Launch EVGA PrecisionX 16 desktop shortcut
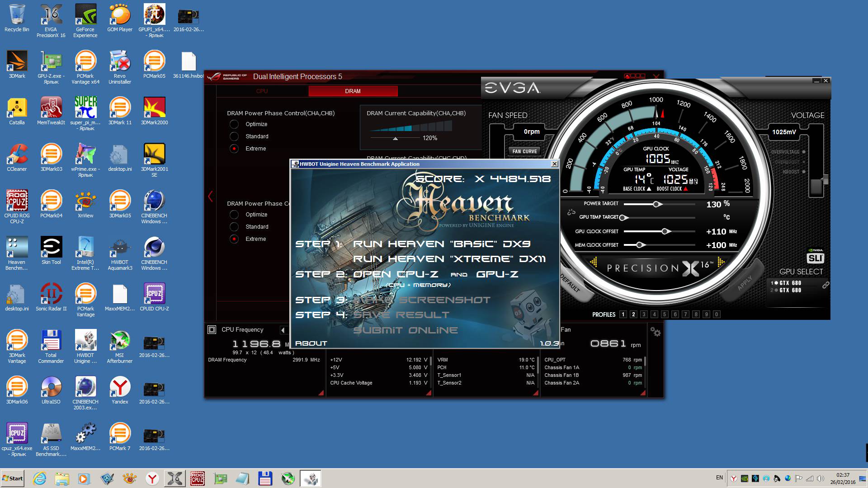 coord(51,20)
